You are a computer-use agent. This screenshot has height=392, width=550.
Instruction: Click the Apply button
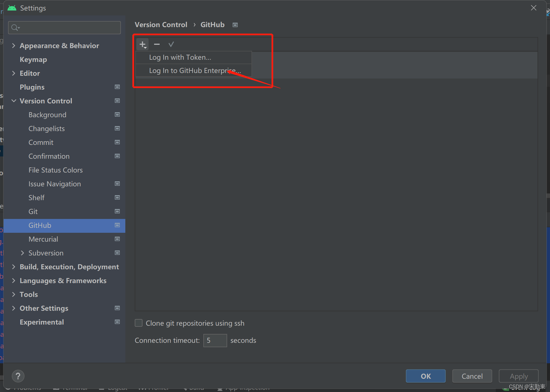coord(519,376)
